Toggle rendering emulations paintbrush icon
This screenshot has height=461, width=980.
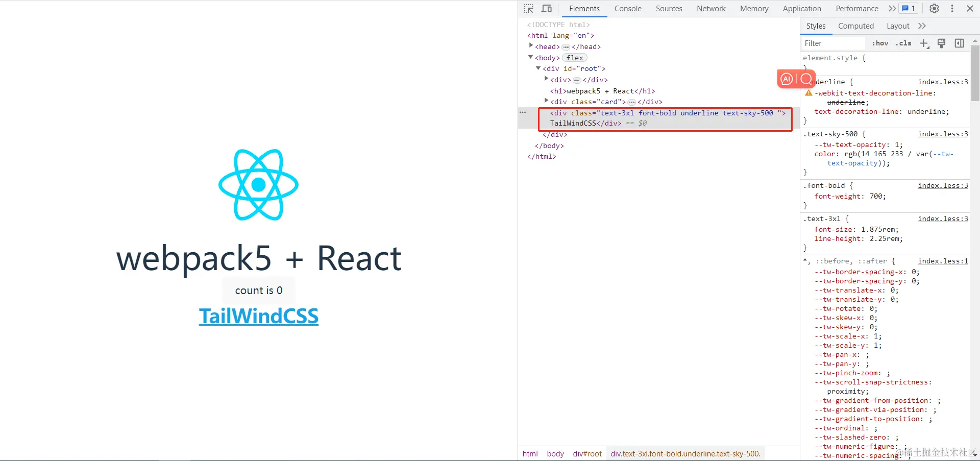pyautogui.click(x=942, y=43)
